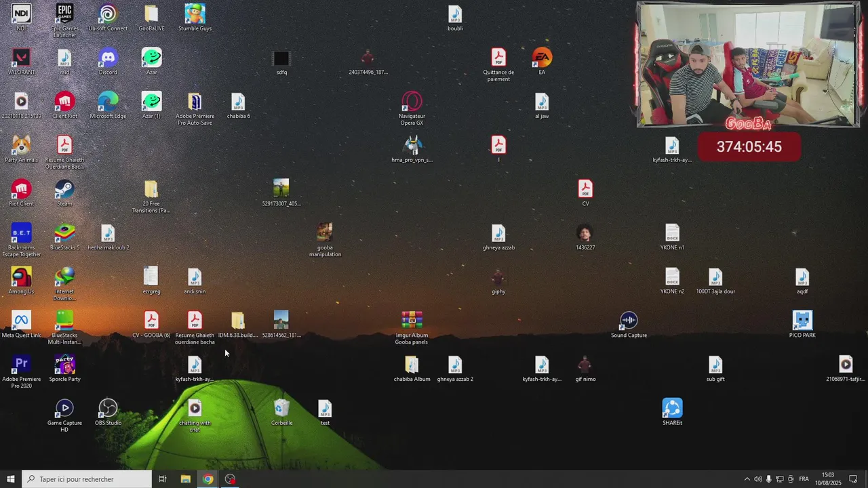
Task: Launch Discord from desktop
Action: pyautogui.click(x=108, y=58)
